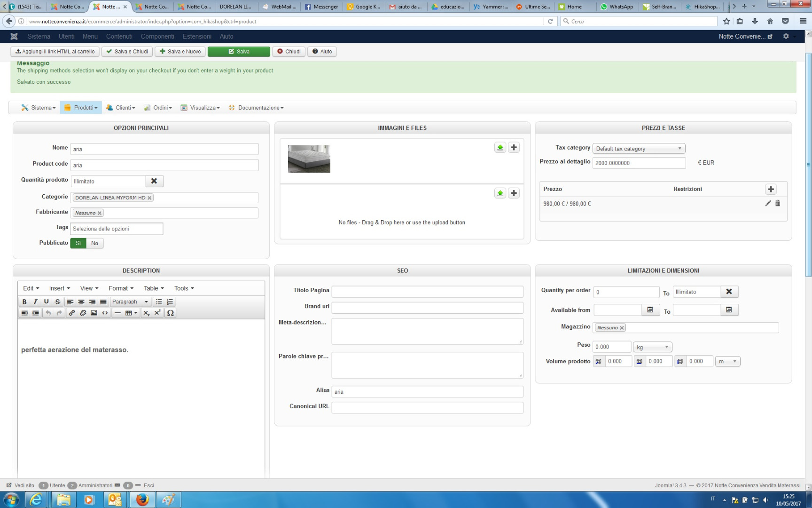Remove the DORELAN LINEA MYFORM HD category
Viewport: 812px width, 508px height.
149,198
